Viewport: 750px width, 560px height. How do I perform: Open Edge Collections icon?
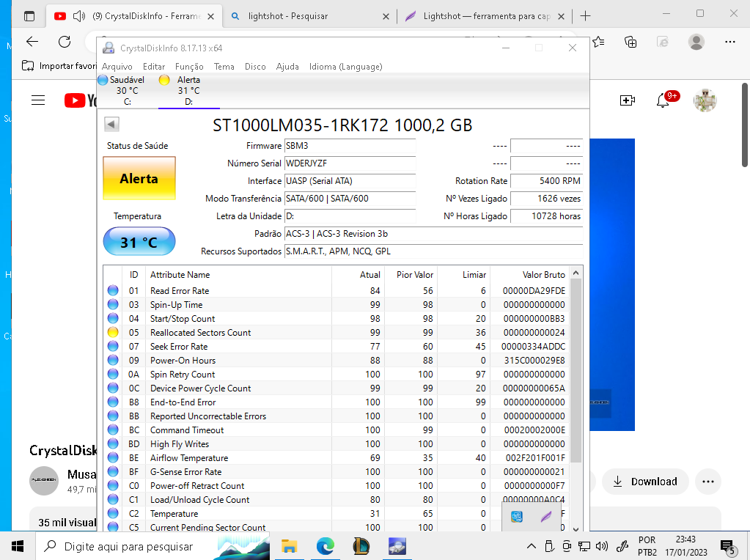[630, 42]
